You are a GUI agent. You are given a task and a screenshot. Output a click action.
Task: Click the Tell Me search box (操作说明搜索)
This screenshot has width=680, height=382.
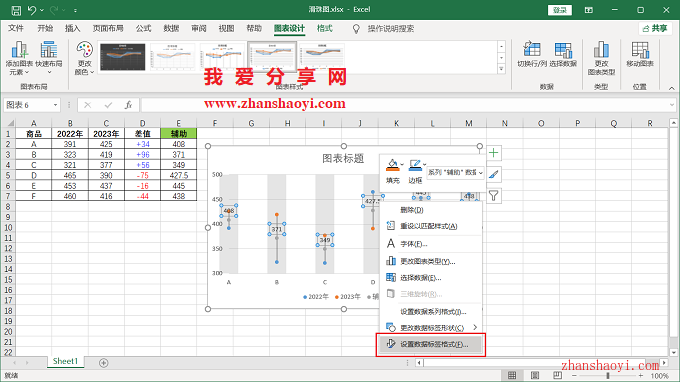tap(391, 29)
